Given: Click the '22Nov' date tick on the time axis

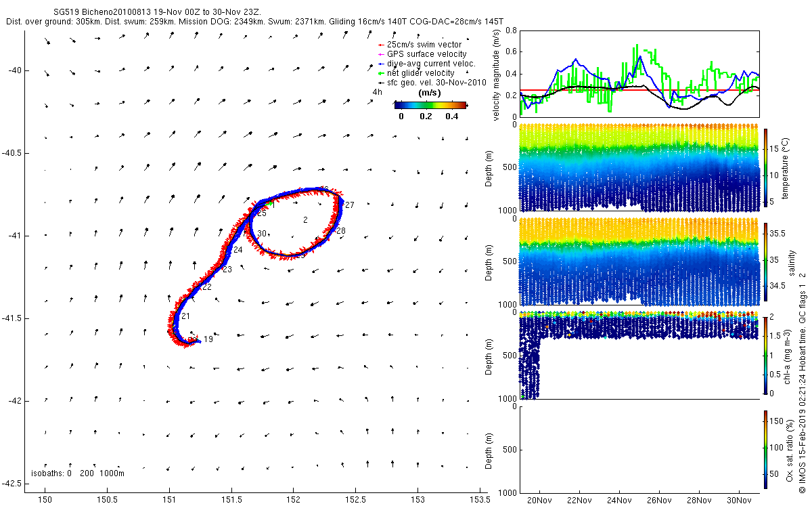Looking at the screenshot, I should (x=579, y=501).
